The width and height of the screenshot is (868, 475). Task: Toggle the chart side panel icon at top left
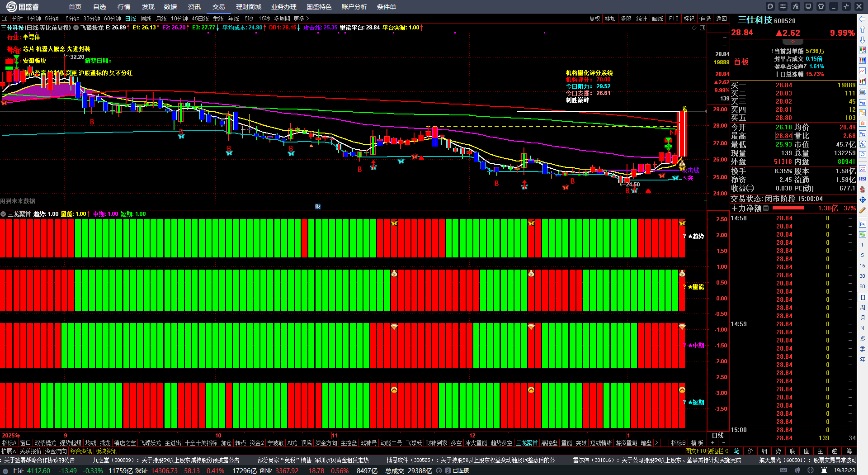point(5,19)
